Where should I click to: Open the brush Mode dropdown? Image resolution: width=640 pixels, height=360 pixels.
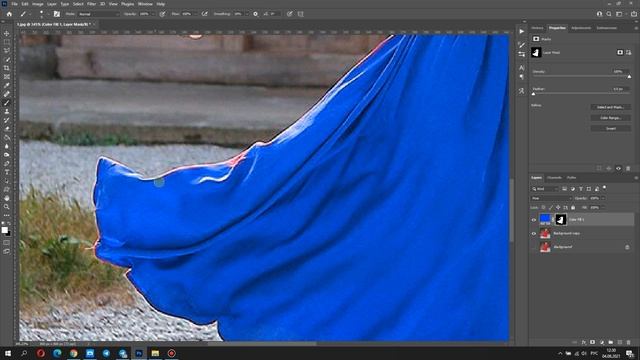[x=98, y=14]
